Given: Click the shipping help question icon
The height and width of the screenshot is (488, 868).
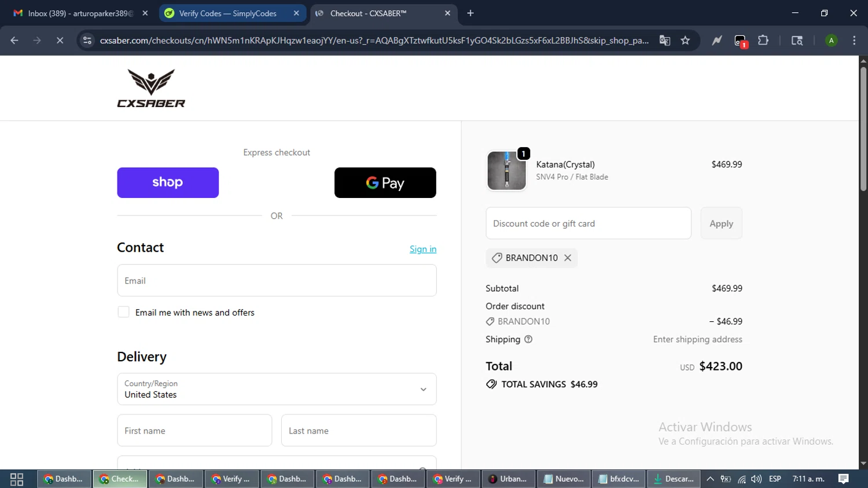Looking at the screenshot, I should pos(528,339).
